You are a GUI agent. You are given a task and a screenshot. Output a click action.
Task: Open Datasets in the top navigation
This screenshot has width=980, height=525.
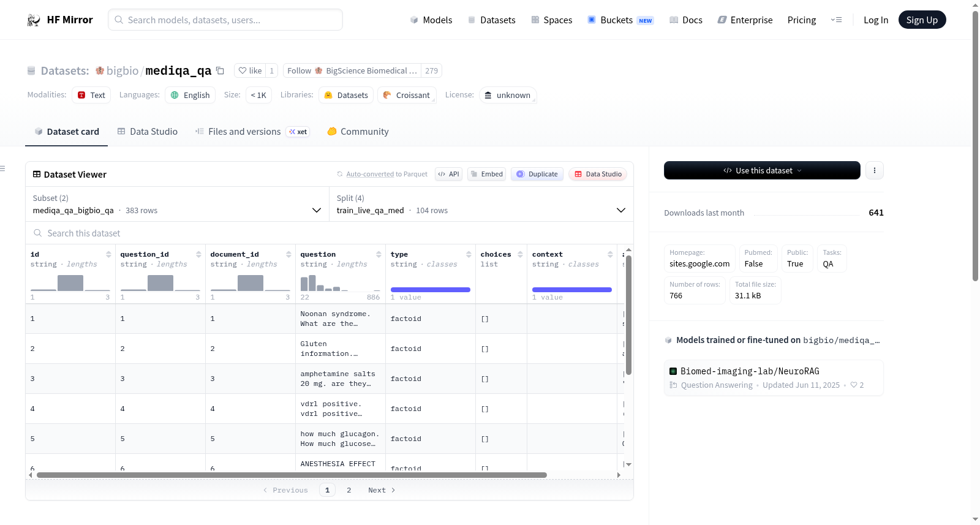pos(491,20)
